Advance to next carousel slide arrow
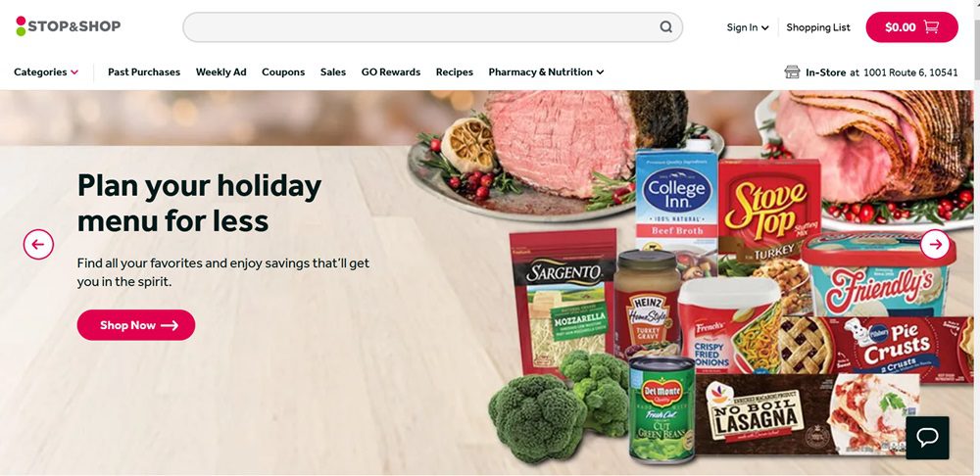The image size is (980, 476). click(x=935, y=244)
